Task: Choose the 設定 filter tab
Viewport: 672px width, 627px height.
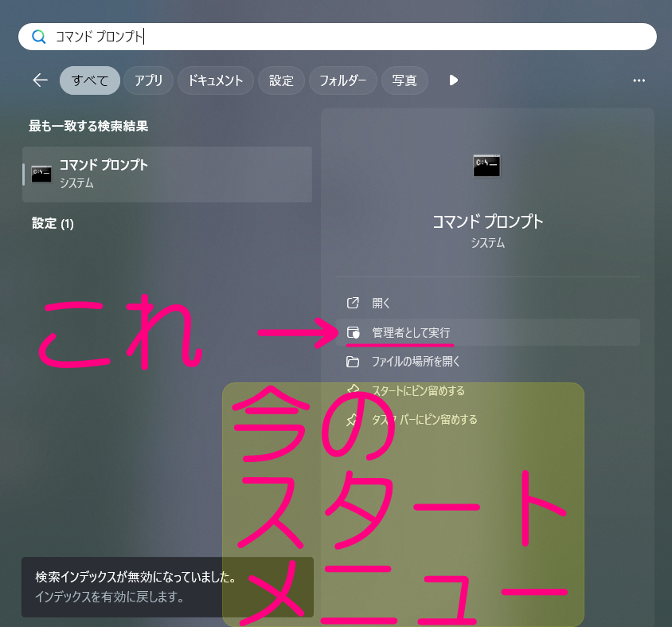Action: [281, 80]
